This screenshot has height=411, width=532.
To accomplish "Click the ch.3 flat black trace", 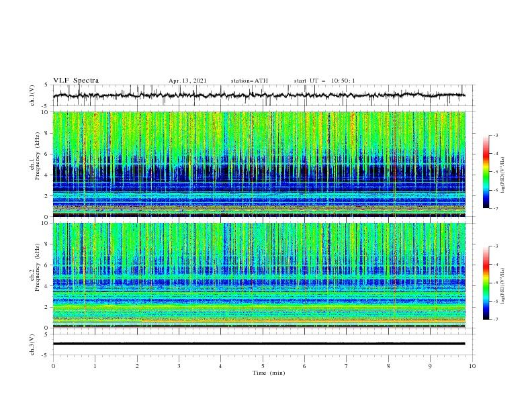I will (x=259, y=344).
